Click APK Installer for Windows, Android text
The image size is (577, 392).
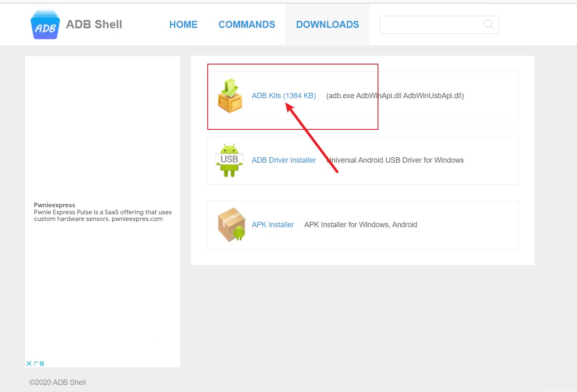[x=361, y=225]
